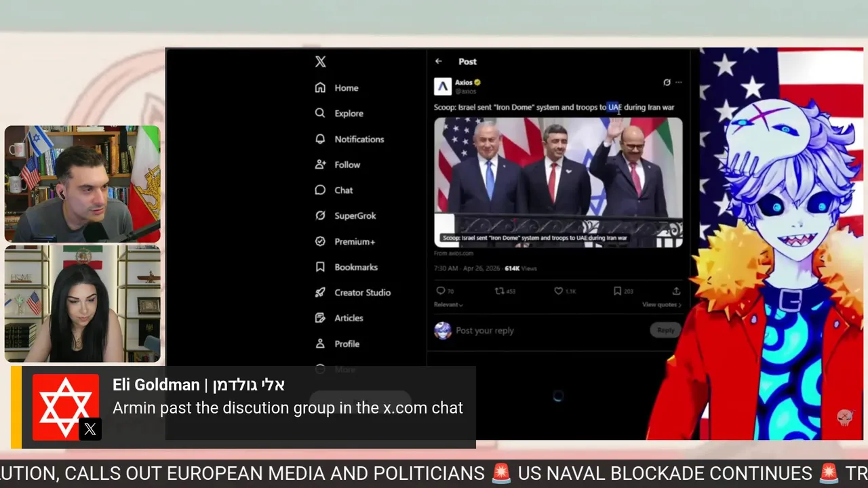The width and height of the screenshot is (868, 488).
Task: Go back with the Post arrow
Action: click(439, 62)
